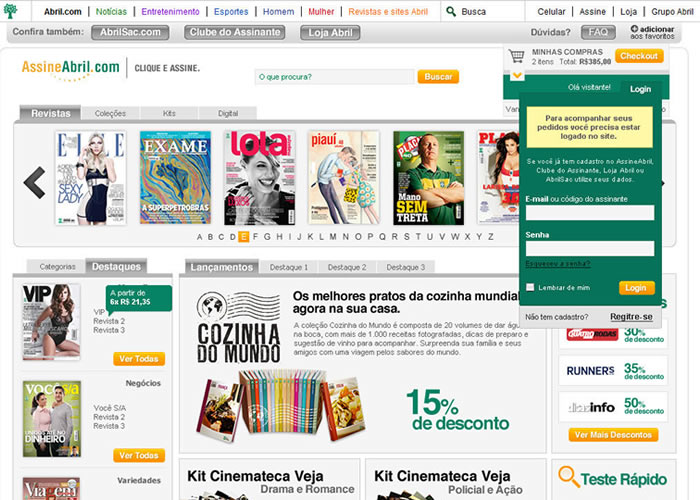
Task: Switch to the Digital tab
Action: (228, 113)
